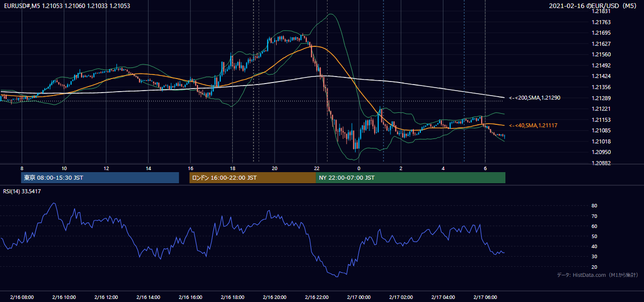The height and width of the screenshot is (302, 644).
Task: Click the 2/16 08:00 time label
Action: tap(22, 297)
